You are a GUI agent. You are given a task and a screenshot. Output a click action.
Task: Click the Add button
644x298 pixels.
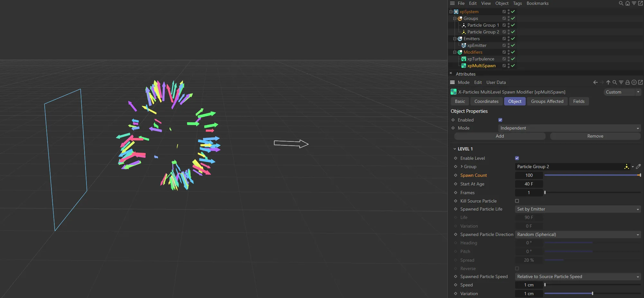[499, 136]
